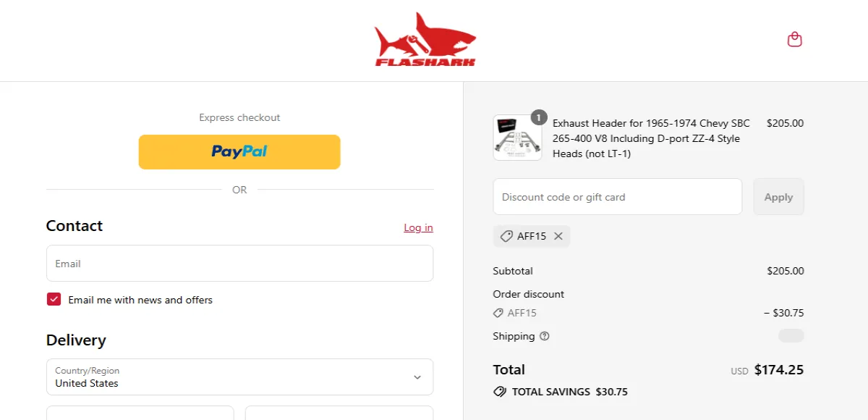868x420 pixels.
Task: Click the tag icon on the AFF15 discount row
Action: pos(498,313)
